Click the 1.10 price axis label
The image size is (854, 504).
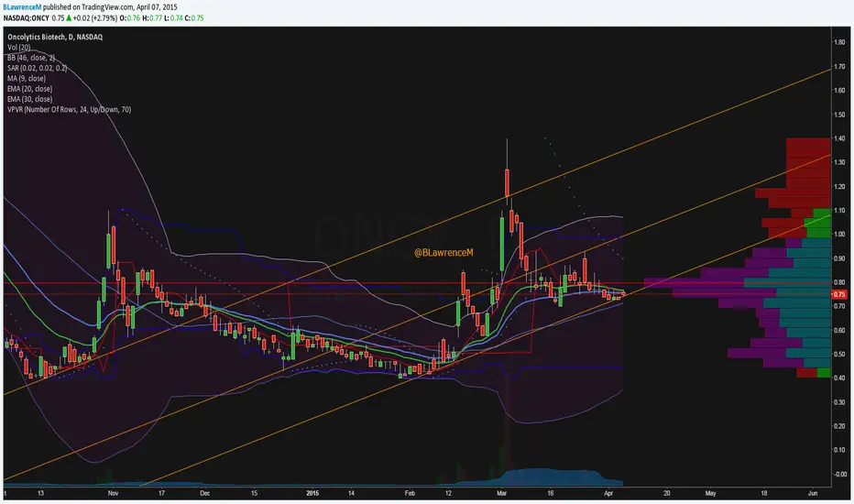[x=839, y=211]
